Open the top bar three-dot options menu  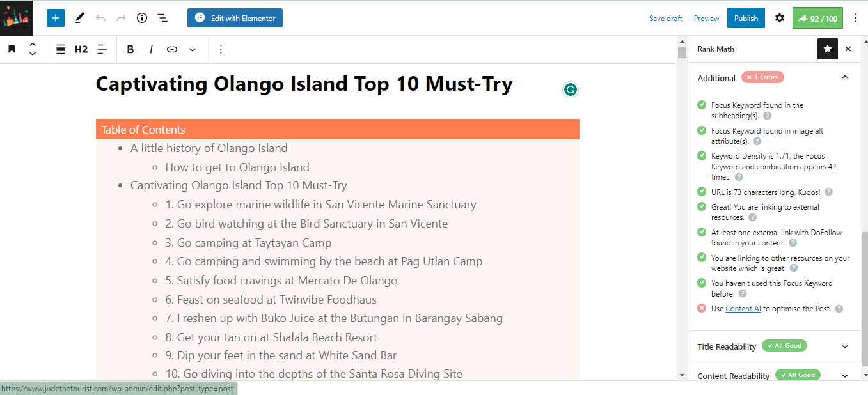pos(856,18)
